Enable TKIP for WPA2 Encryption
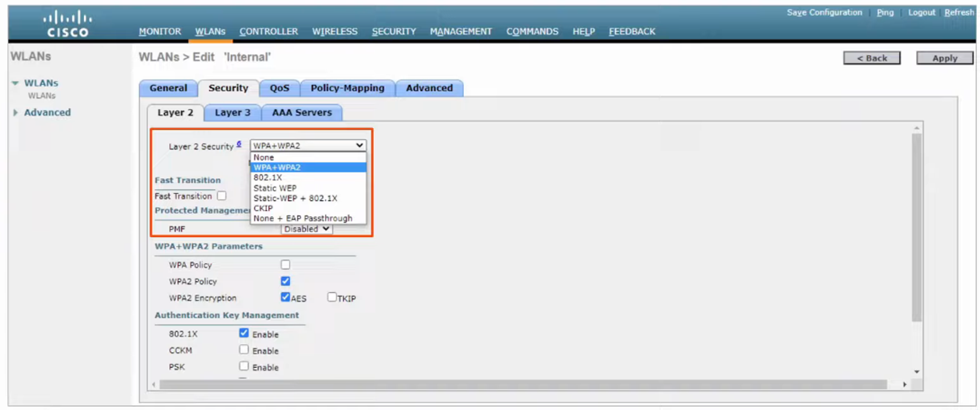The height and width of the screenshot is (410, 980). pyautogui.click(x=332, y=297)
